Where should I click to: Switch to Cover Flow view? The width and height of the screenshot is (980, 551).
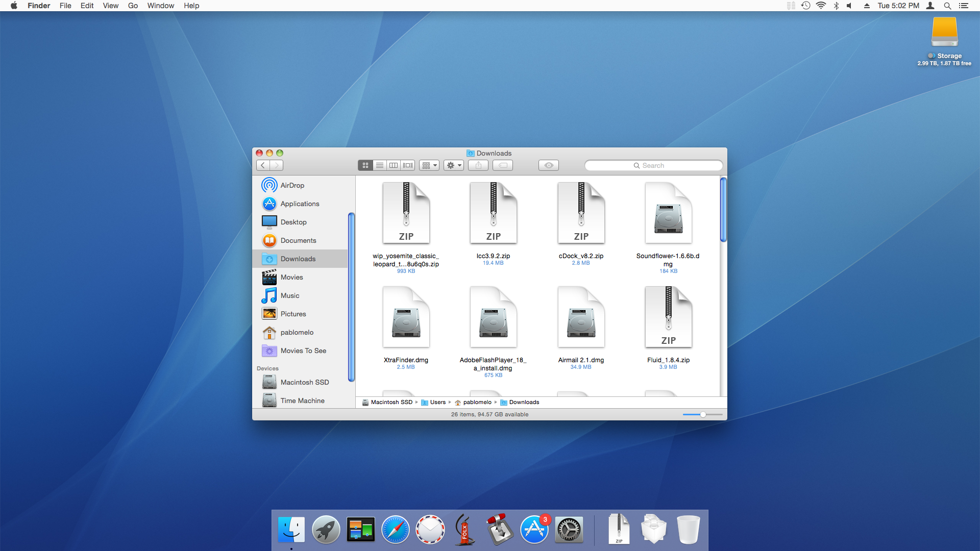tap(408, 165)
